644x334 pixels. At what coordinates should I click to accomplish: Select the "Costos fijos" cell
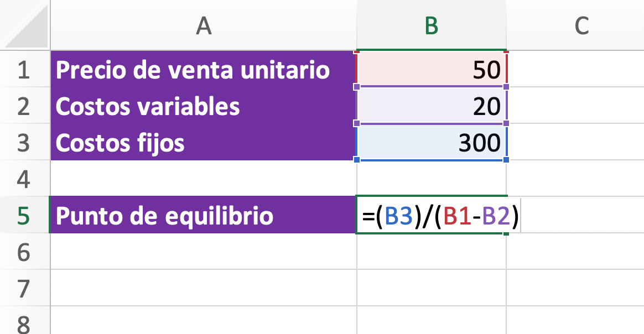[202, 143]
